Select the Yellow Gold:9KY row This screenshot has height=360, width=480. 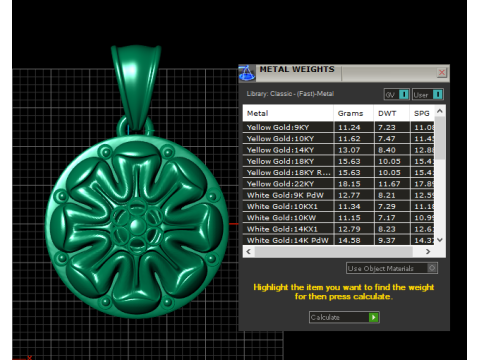339,127
